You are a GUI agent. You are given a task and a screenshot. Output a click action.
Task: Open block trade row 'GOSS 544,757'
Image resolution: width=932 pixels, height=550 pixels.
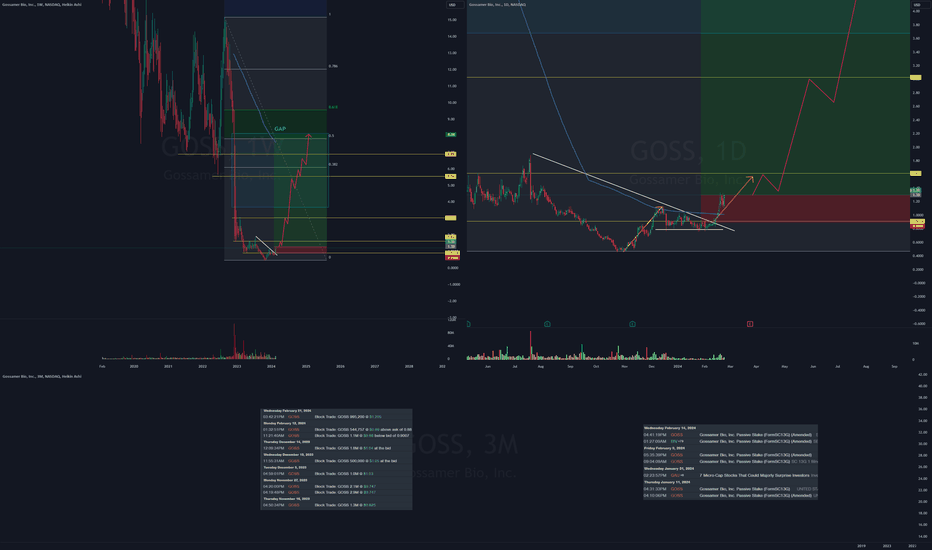point(336,429)
